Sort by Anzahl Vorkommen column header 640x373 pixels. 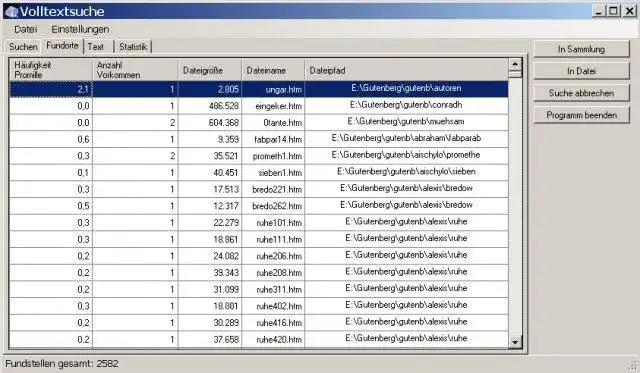pos(135,70)
